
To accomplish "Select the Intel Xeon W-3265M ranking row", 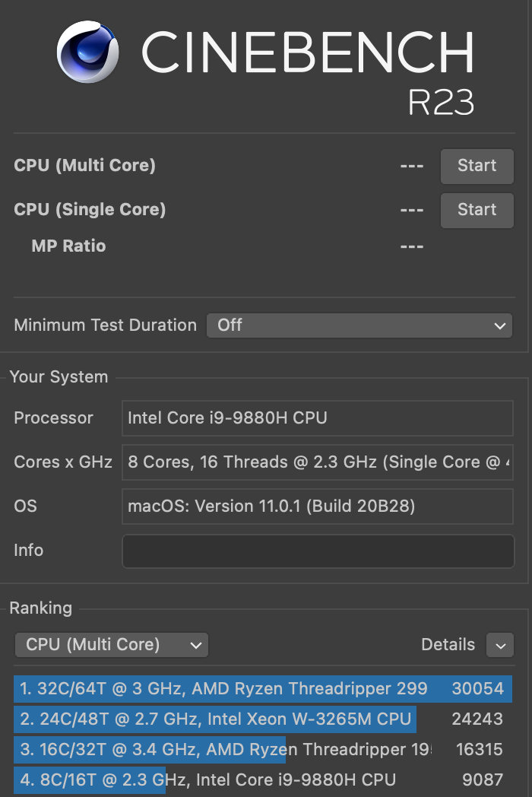I will tap(262, 719).
